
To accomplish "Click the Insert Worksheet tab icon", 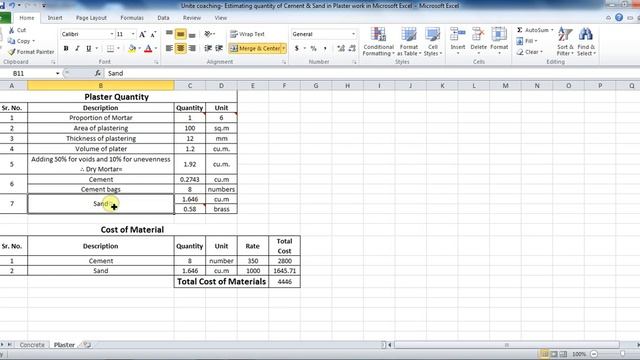I will point(87,345).
